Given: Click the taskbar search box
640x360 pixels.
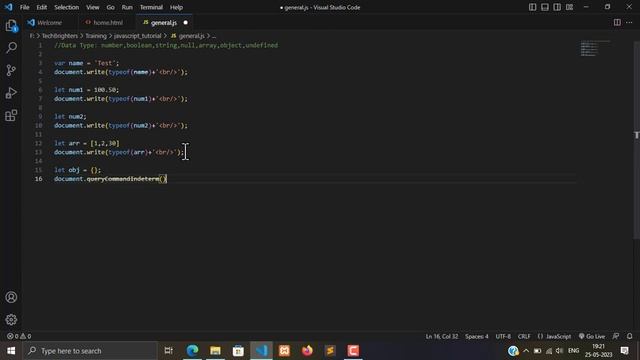Looking at the screenshot, I should click(x=90, y=351).
